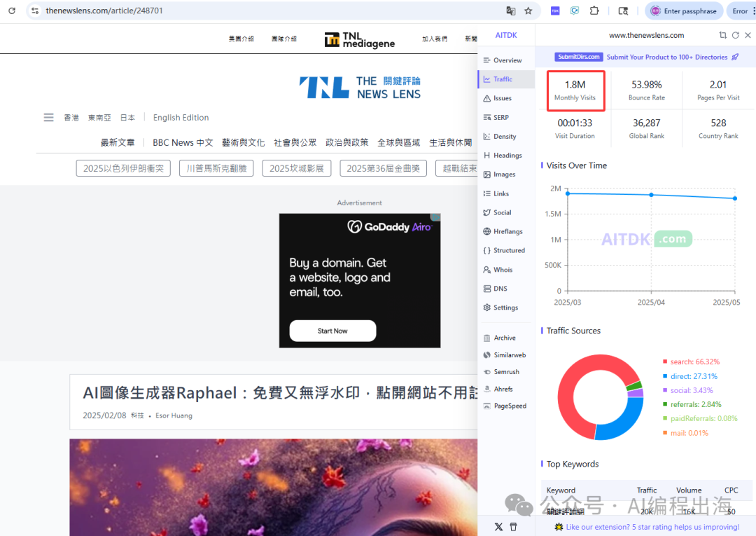Viewport: 756px width, 536px height.
Task: Click the 36,287 Global Rank stat
Action: point(647,128)
